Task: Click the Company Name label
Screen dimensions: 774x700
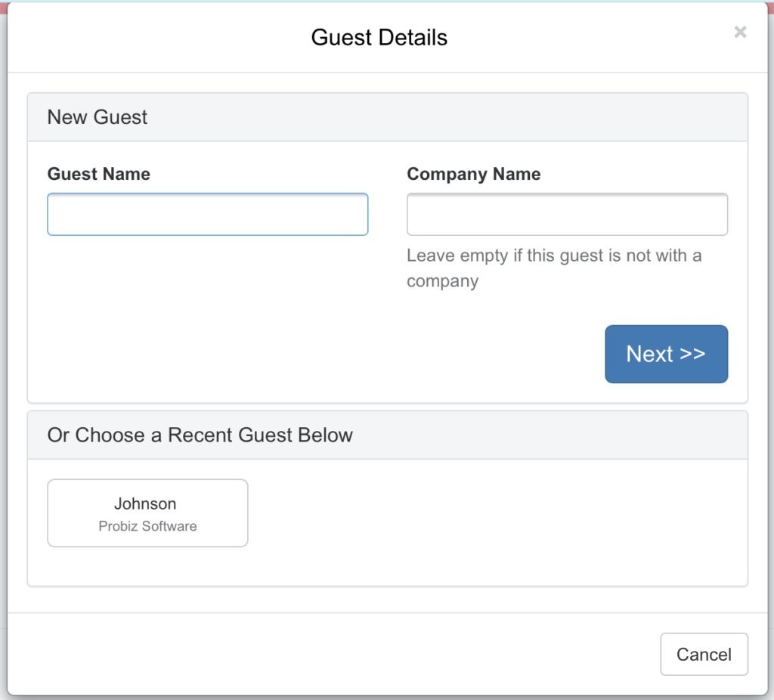Action: tap(473, 174)
